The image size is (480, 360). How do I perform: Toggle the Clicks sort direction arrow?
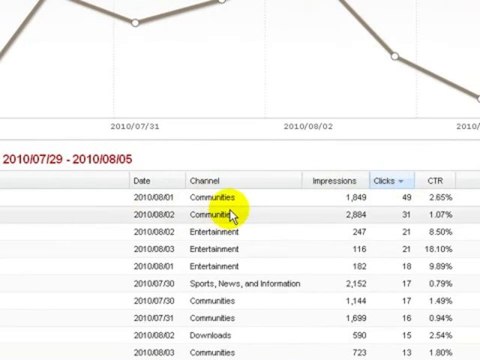tap(401, 181)
